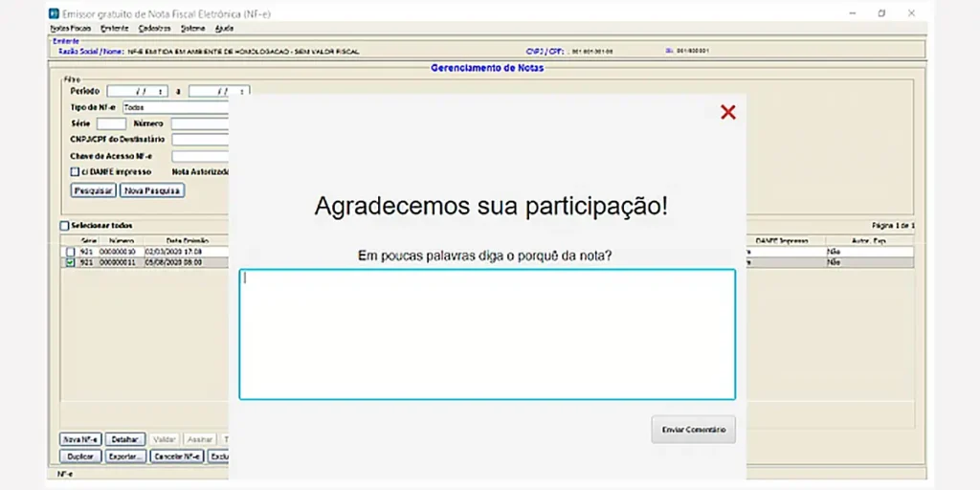Viewport: 980px width, 490px height.
Task: Click the Nova Pesquisa button
Action: tap(152, 190)
